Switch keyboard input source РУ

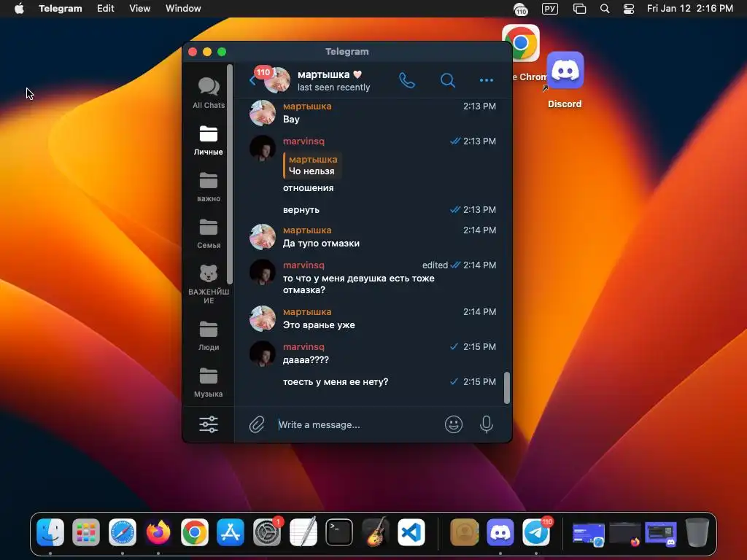tap(550, 9)
